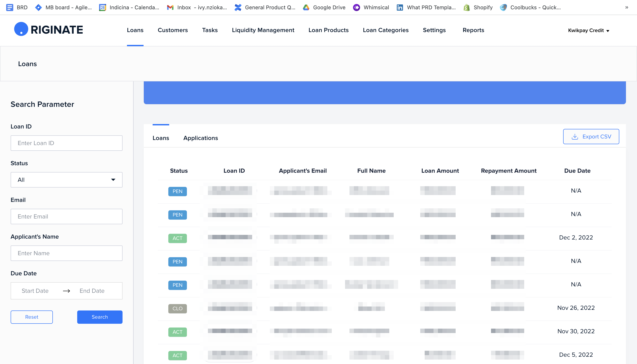
Task: Click the Start Date field
Action: pyautogui.click(x=35, y=291)
